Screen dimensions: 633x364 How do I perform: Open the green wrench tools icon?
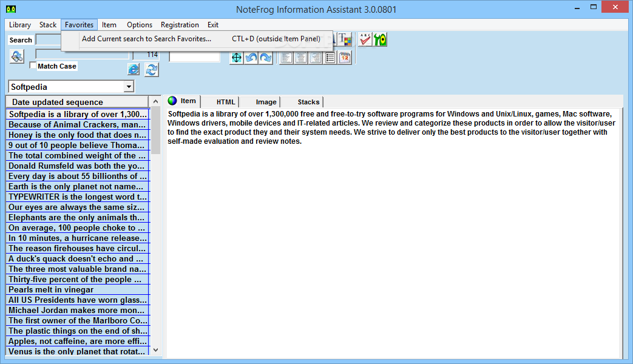[380, 39]
